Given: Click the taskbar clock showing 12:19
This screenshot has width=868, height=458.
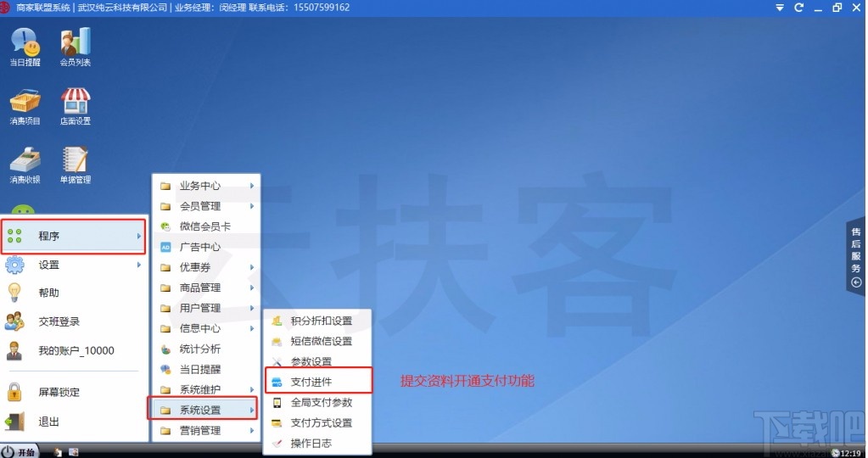Looking at the screenshot, I should click(x=850, y=453).
